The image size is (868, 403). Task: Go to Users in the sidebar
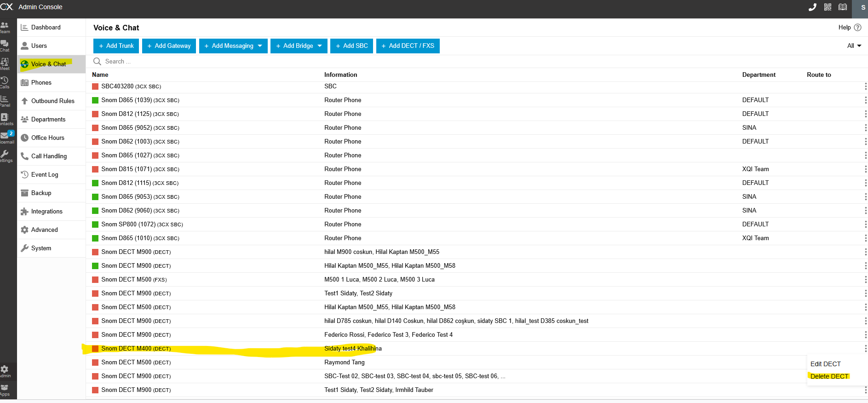pyautogui.click(x=52, y=46)
